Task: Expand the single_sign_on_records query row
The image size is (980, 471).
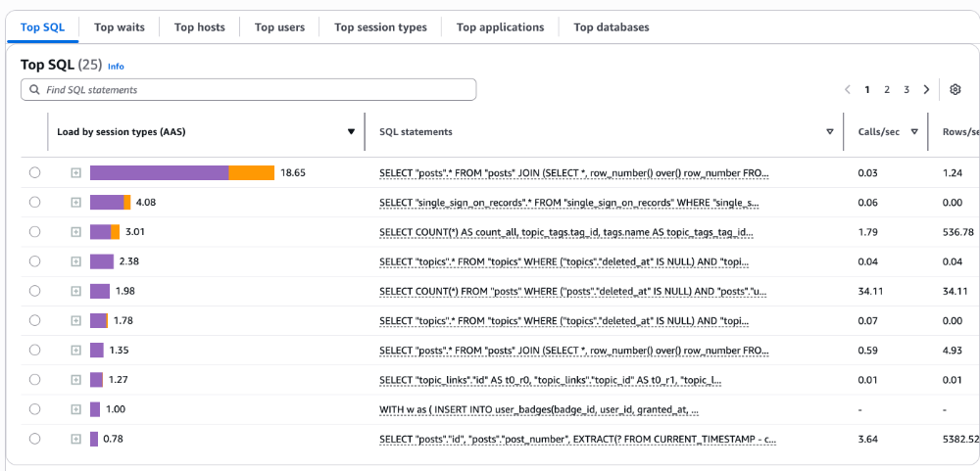Action: click(x=75, y=202)
